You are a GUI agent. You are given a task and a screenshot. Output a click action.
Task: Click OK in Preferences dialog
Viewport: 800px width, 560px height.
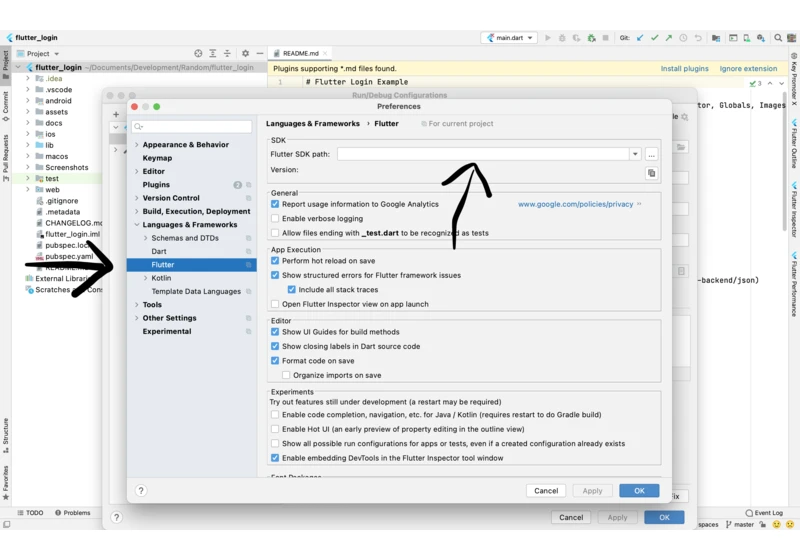639,491
